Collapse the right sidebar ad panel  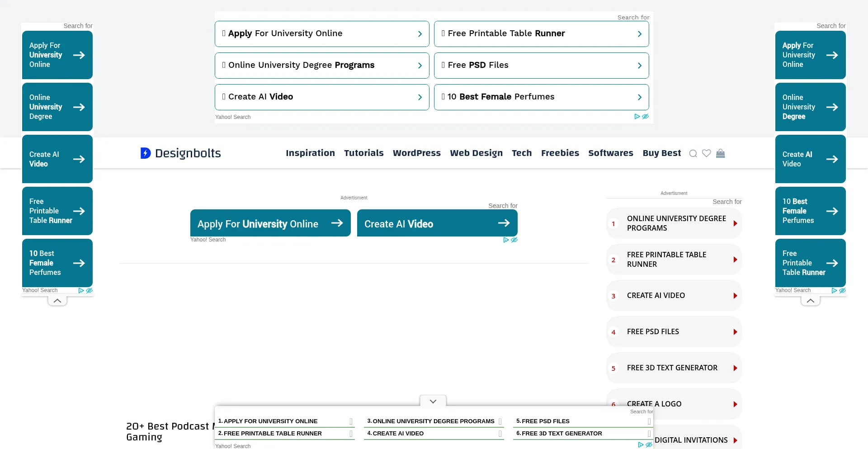[x=811, y=301]
